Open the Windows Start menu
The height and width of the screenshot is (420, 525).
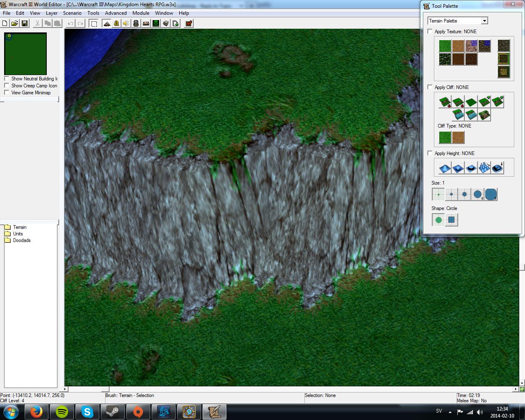(11, 411)
